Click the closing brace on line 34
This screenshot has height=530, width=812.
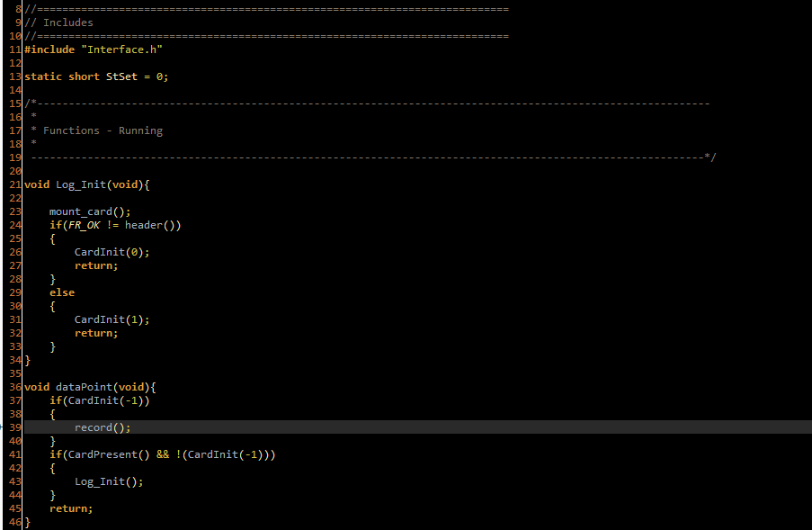pos(28,360)
